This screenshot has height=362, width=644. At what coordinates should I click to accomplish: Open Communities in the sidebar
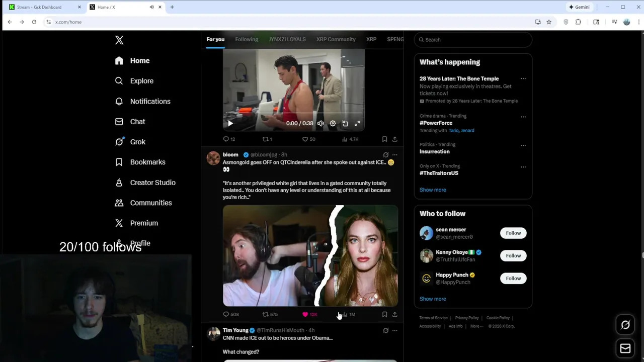[143, 203]
